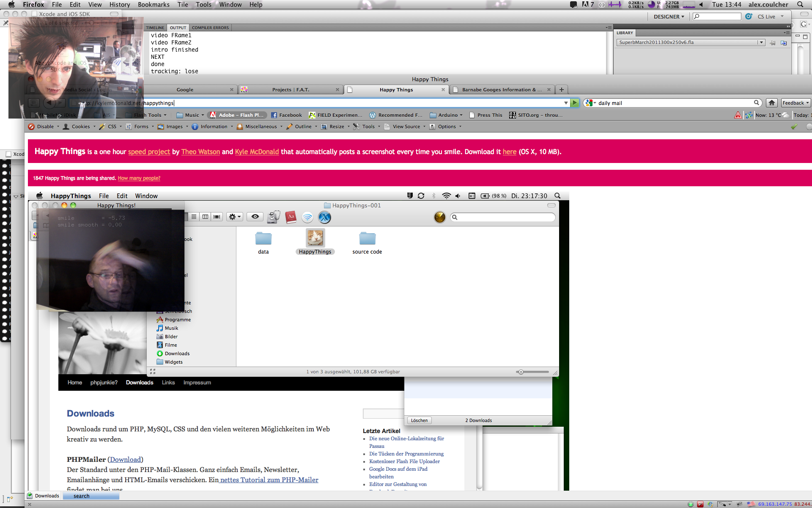This screenshot has width=812, height=508.
Task: Click the red P icon in the status bar
Action: 700,504
